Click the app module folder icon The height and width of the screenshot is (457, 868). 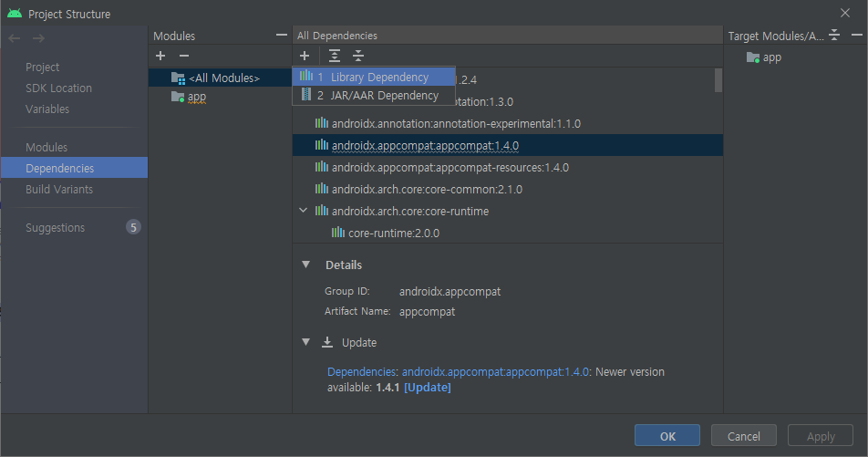(x=178, y=97)
